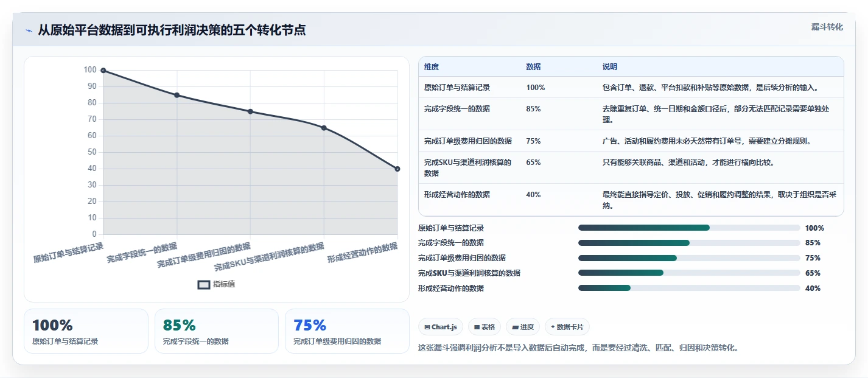Select the chart point at value 100

tap(103, 71)
